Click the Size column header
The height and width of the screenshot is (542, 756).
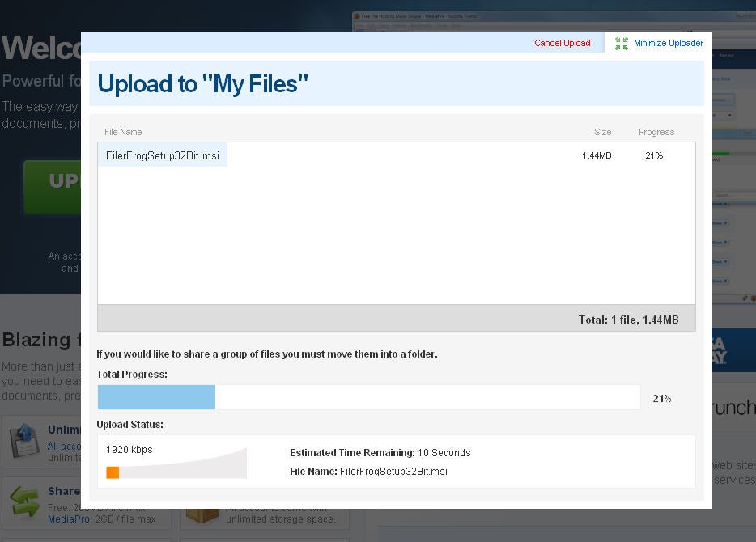[x=603, y=132]
